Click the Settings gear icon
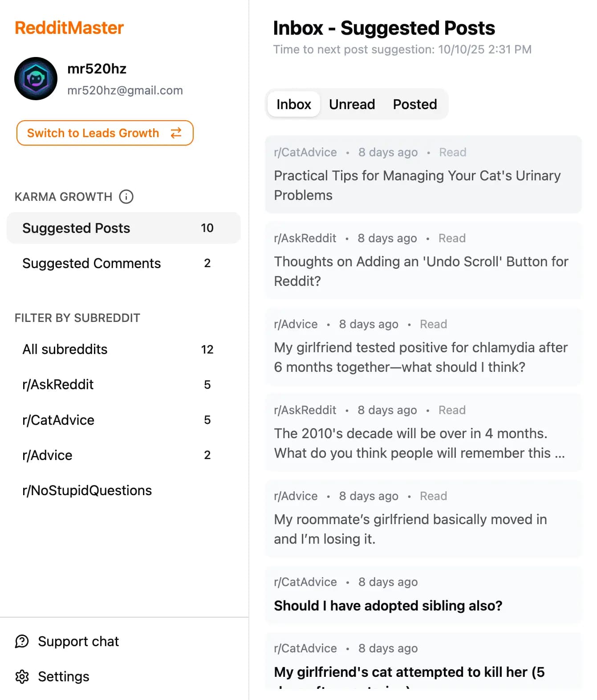597x700 pixels. pos(22,676)
